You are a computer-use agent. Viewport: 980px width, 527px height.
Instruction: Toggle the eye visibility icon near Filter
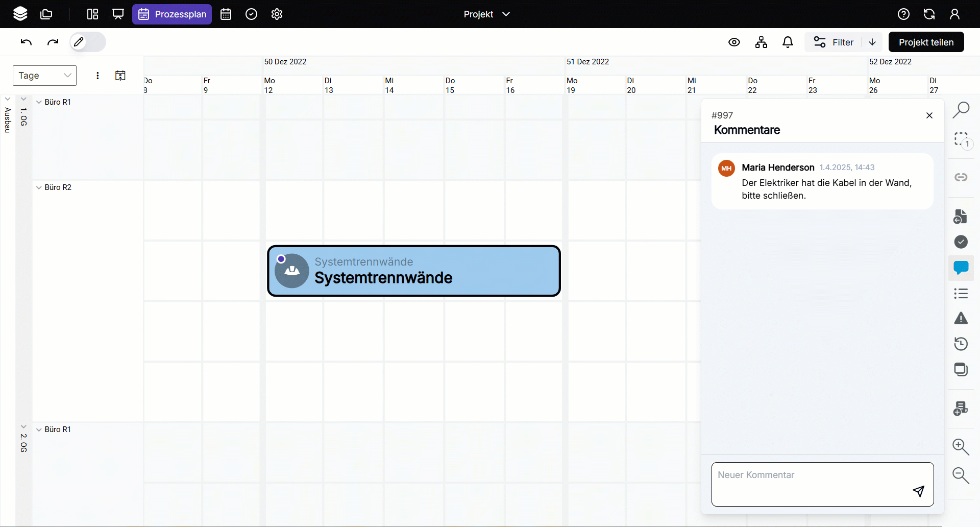tap(734, 42)
